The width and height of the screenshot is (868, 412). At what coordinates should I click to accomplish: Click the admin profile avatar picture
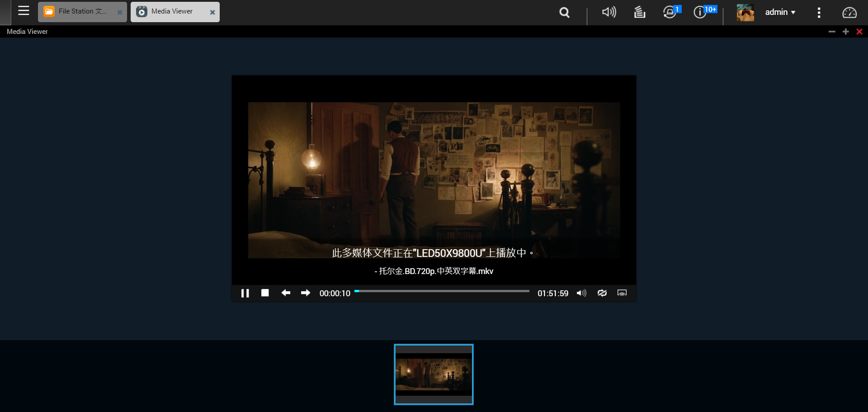point(745,12)
